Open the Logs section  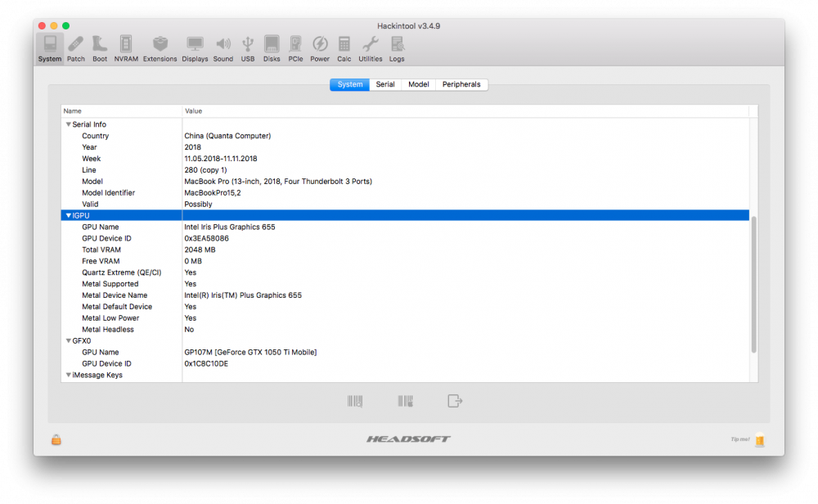point(397,49)
